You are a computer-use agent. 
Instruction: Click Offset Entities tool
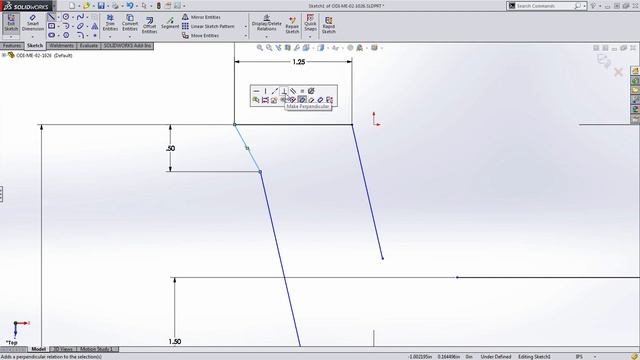(x=149, y=25)
